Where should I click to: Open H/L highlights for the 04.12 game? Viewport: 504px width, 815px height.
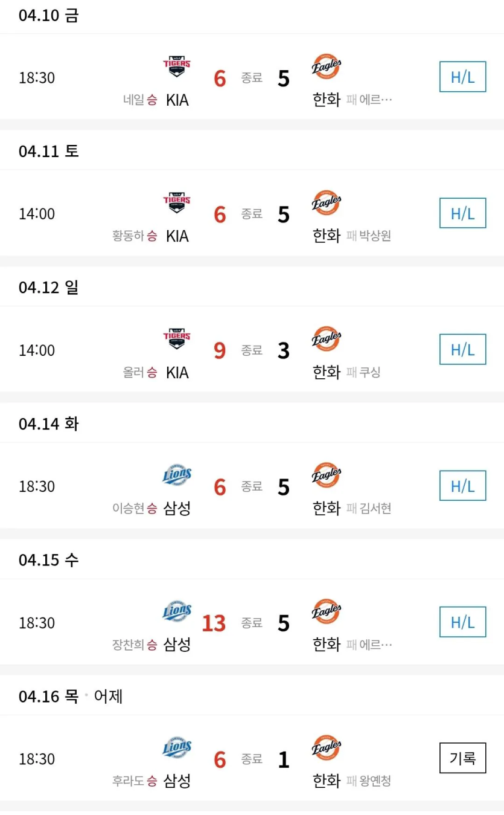click(463, 349)
